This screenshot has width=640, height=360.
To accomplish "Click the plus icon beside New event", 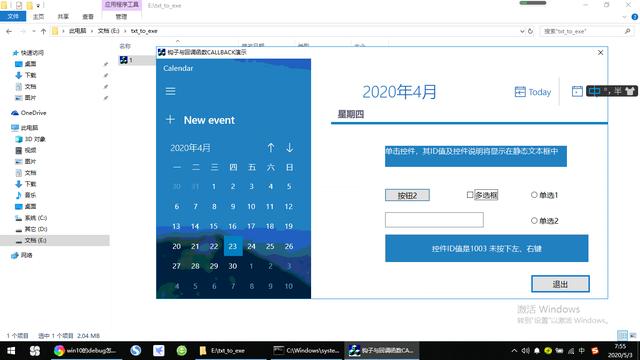I will (170, 120).
